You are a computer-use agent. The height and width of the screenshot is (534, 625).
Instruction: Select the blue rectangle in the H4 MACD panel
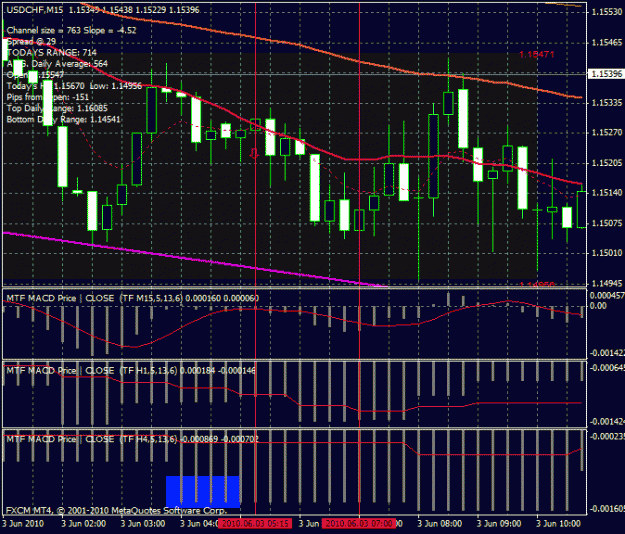tap(203, 492)
